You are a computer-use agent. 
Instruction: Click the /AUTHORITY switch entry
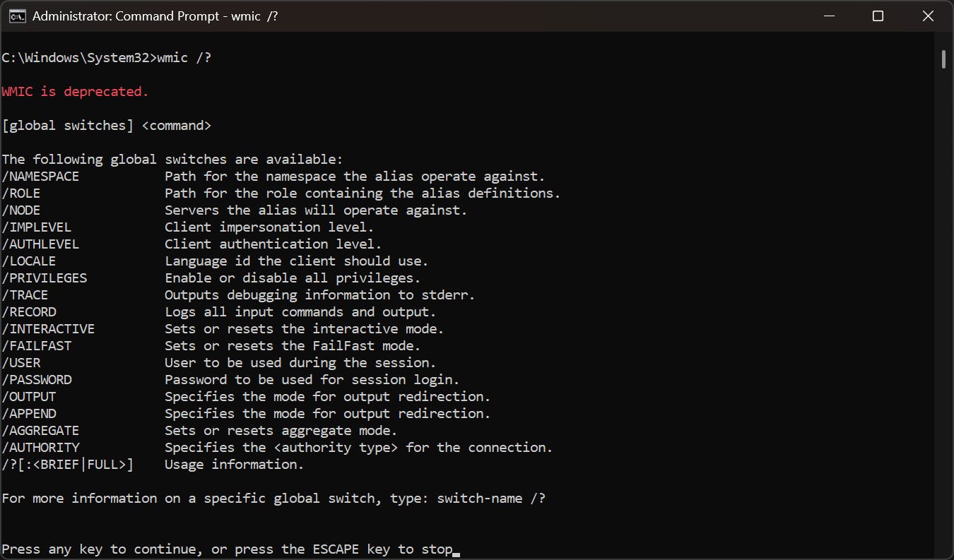click(x=40, y=448)
